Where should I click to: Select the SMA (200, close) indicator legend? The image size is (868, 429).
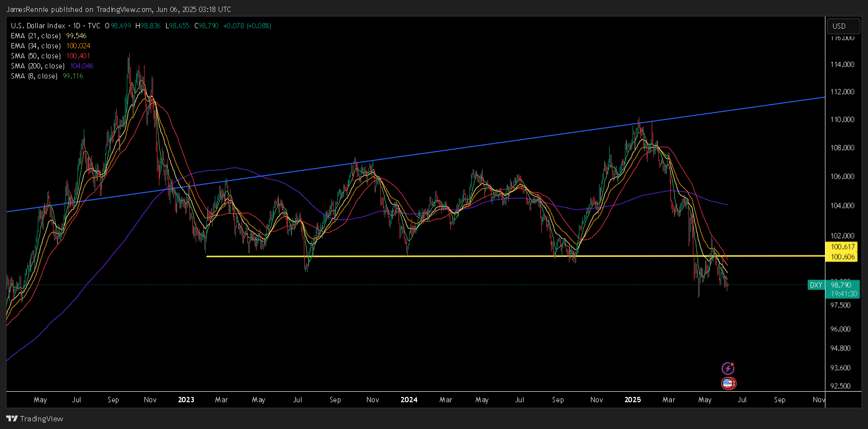pyautogui.click(x=53, y=66)
